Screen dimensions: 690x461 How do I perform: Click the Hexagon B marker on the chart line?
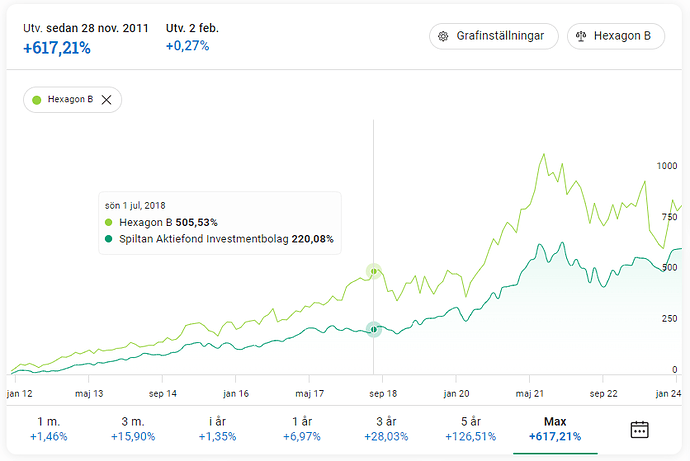click(x=374, y=270)
